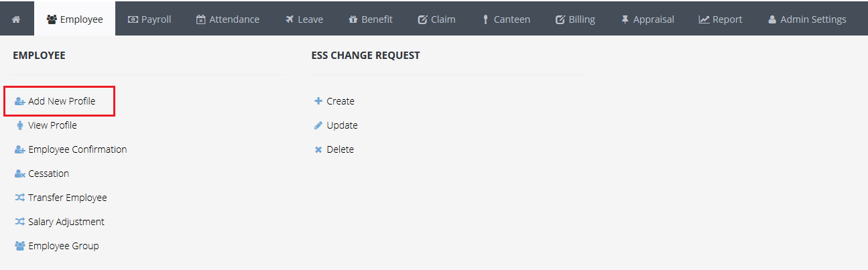This screenshot has width=868, height=270.
Task: Click the user-remove icon beside Cessation
Action: click(x=19, y=174)
